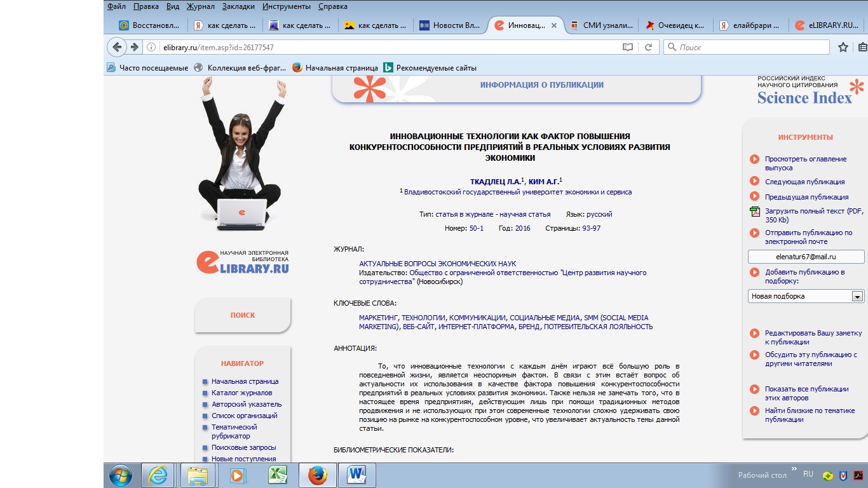
Task: Open the Закладки menu
Action: coord(238,6)
